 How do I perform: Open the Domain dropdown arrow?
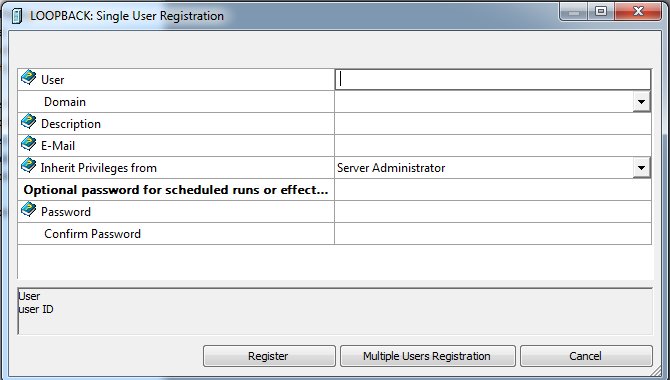[x=641, y=102]
